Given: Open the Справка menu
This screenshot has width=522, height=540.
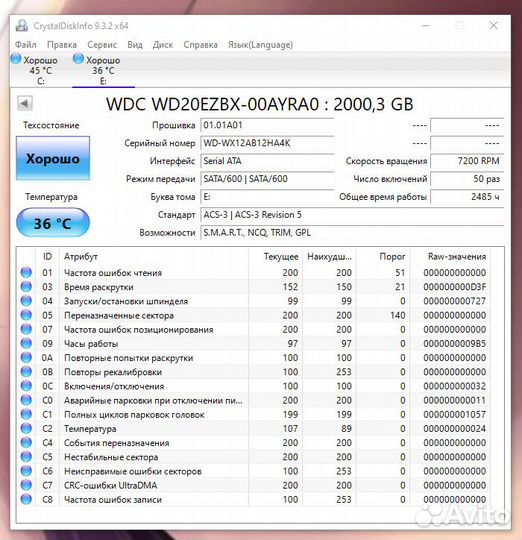Looking at the screenshot, I should (x=200, y=45).
